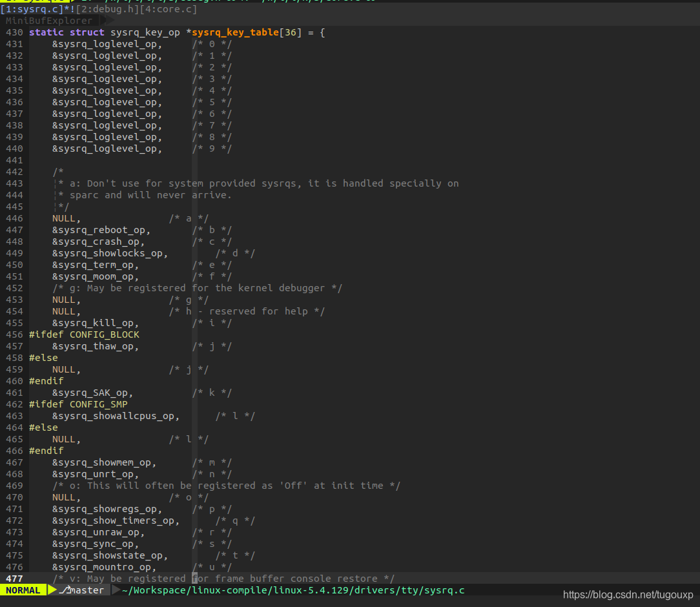Click '#else' on line 458
This screenshot has height=607, width=700.
pyautogui.click(x=43, y=358)
